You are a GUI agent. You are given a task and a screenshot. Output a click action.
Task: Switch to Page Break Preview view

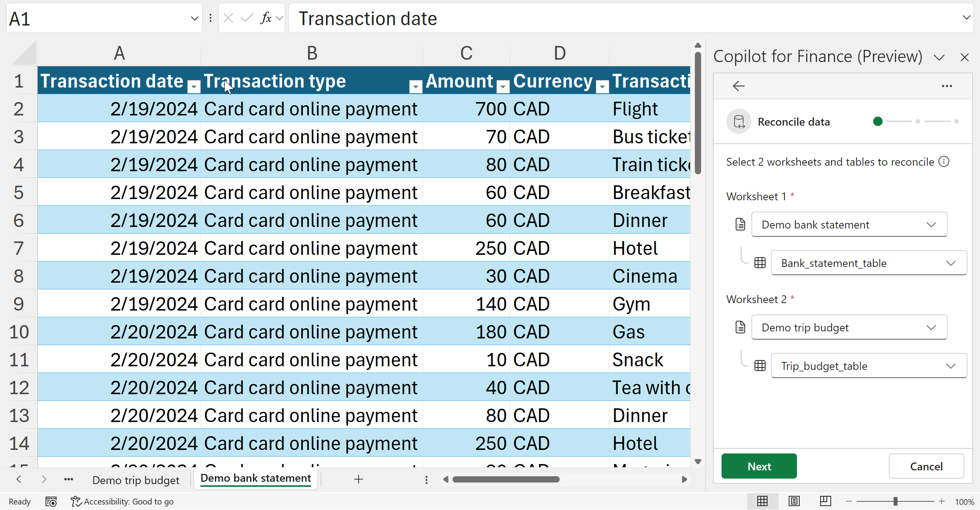point(825,501)
